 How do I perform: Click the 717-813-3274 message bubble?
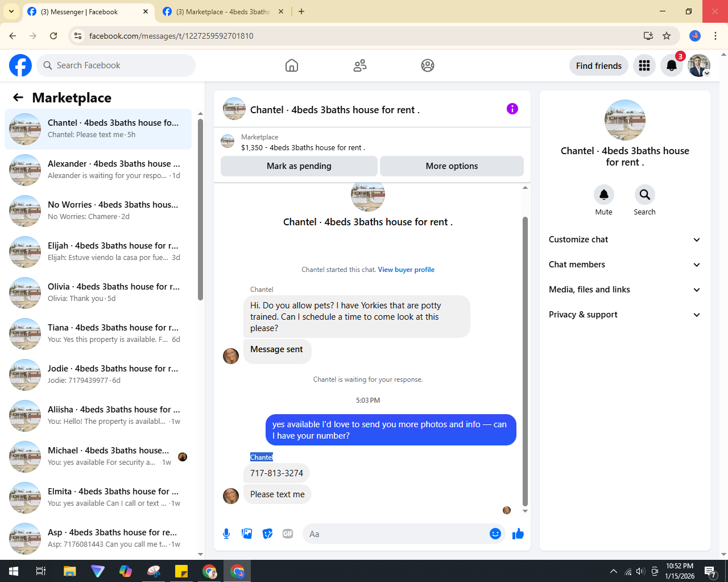(x=276, y=473)
